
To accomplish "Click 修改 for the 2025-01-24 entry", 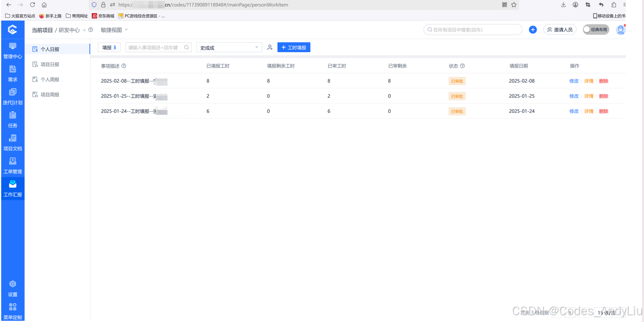I will point(574,111).
